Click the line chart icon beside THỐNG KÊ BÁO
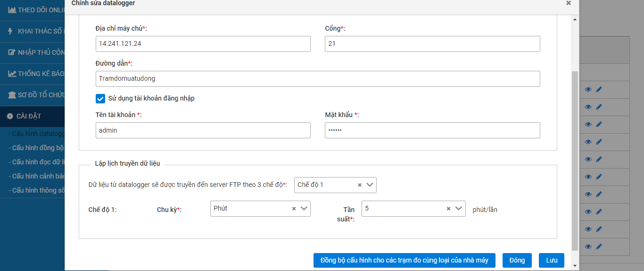Viewport: 644px width, 271px height. tap(12, 74)
